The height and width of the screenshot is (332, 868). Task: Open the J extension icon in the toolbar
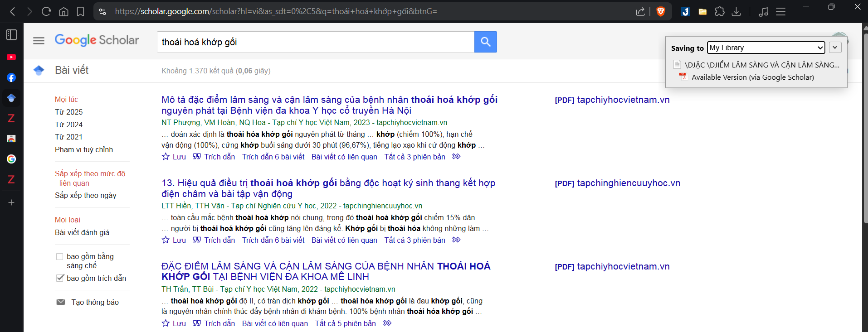click(685, 11)
